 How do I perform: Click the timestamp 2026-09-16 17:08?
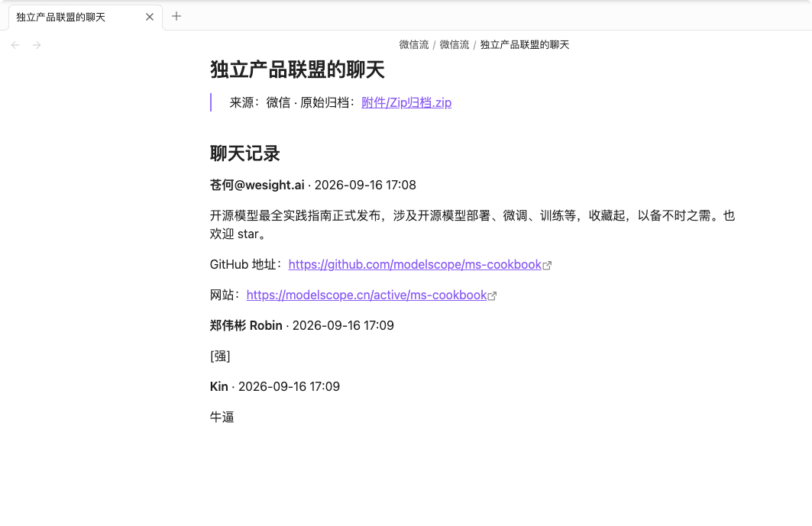click(x=365, y=185)
